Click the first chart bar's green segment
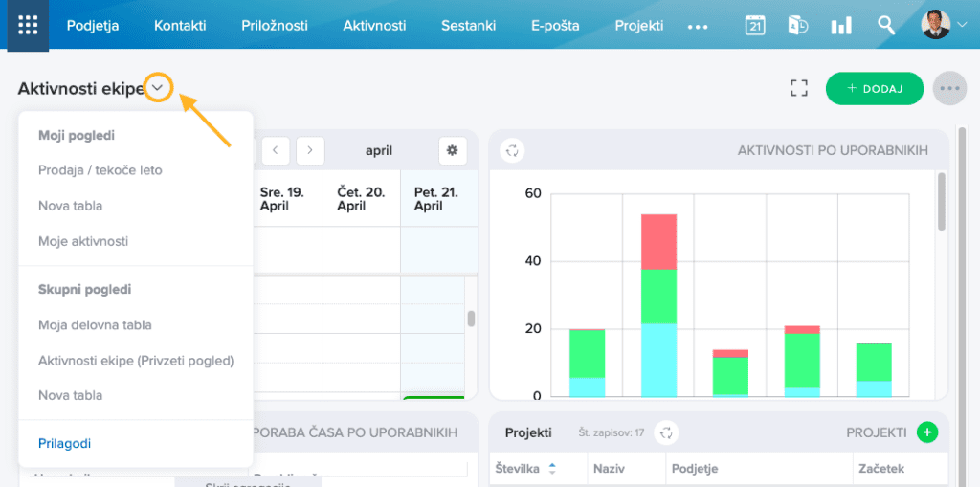Image resolution: width=980 pixels, height=487 pixels. (587, 354)
